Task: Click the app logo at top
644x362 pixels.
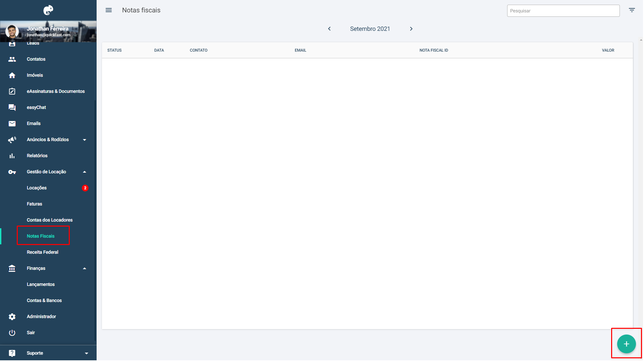Action: tap(48, 10)
